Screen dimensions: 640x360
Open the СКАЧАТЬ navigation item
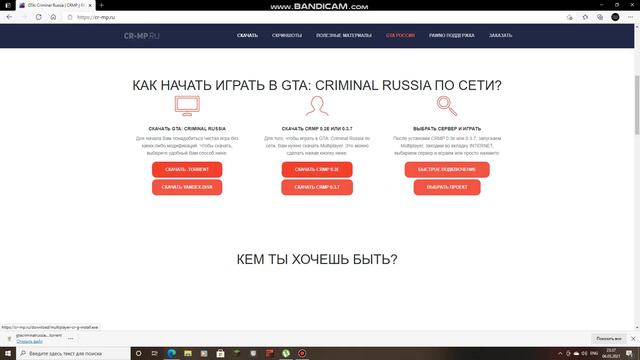[247, 36]
